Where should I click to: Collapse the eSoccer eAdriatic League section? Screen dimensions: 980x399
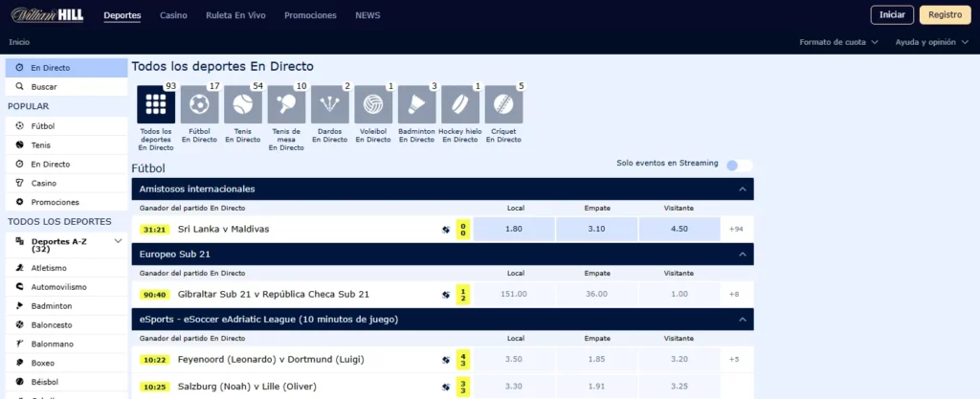(743, 320)
